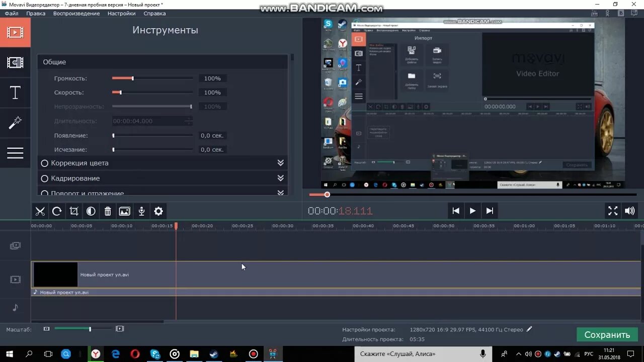Click the Общие section header
This screenshot has width=644, height=362.
click(x=163, y=62)
